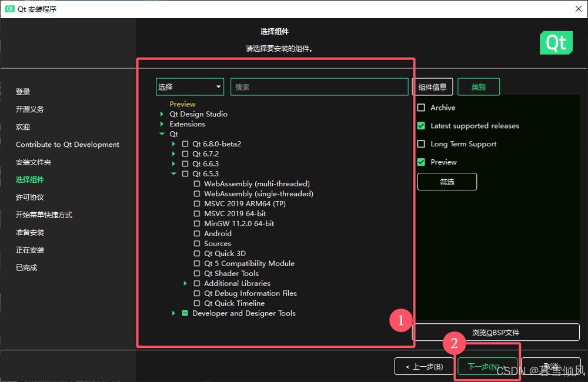
Task: Check MinGW 11.2.0 64-bit checkbox
Action: coord(196,223)
